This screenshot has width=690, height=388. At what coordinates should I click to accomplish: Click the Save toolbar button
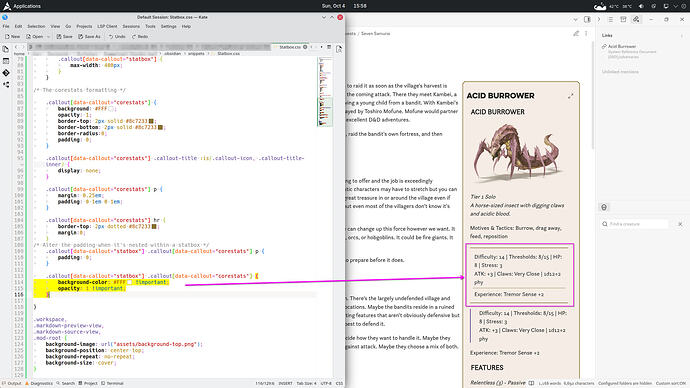pos(64,37)
